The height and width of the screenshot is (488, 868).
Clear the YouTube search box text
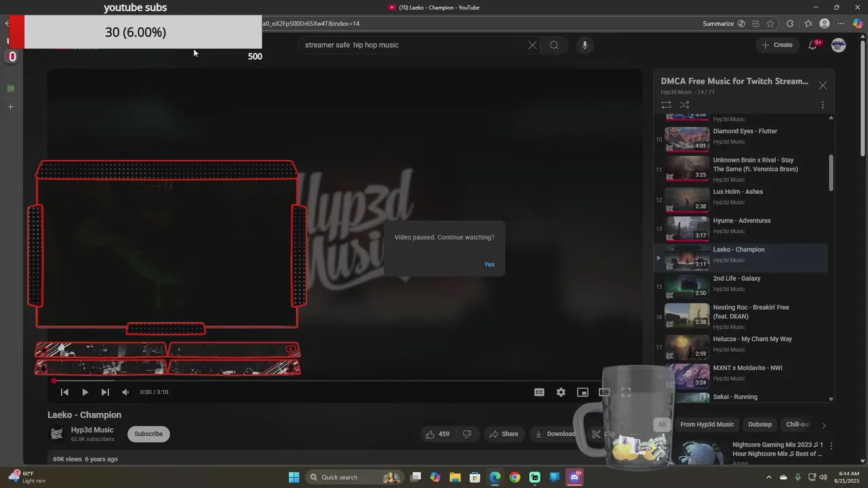tap(532, 45)
